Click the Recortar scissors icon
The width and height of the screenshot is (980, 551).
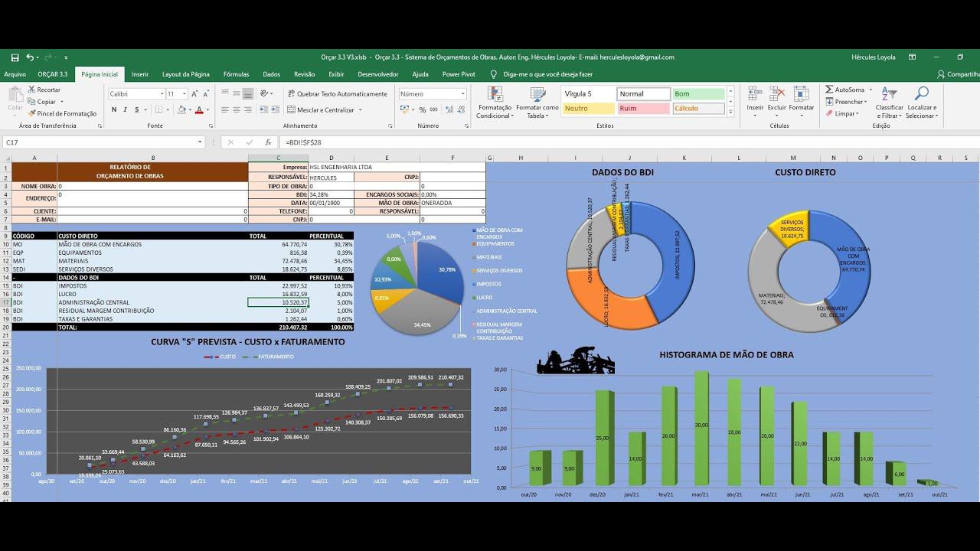point(32,90)
